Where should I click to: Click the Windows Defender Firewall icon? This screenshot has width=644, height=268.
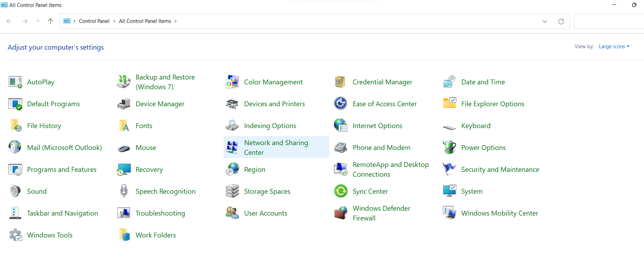click(x=341, y=213)
